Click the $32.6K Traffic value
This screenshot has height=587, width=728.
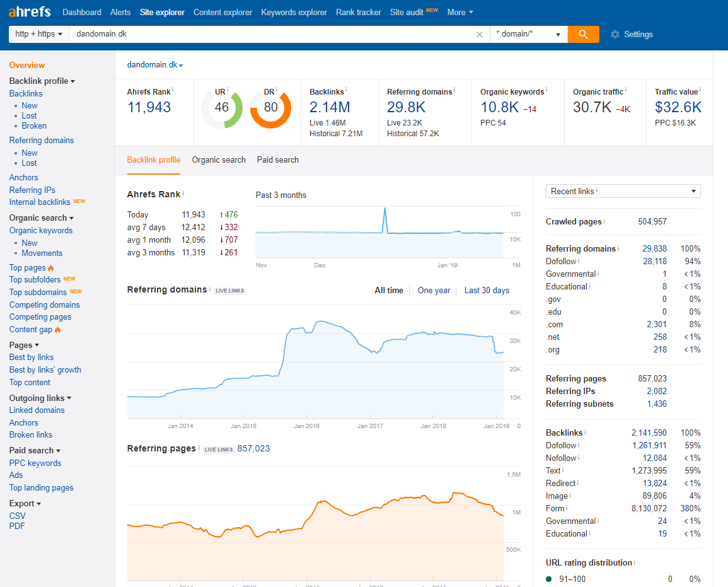pyautogui.click(x=678, y=107)
